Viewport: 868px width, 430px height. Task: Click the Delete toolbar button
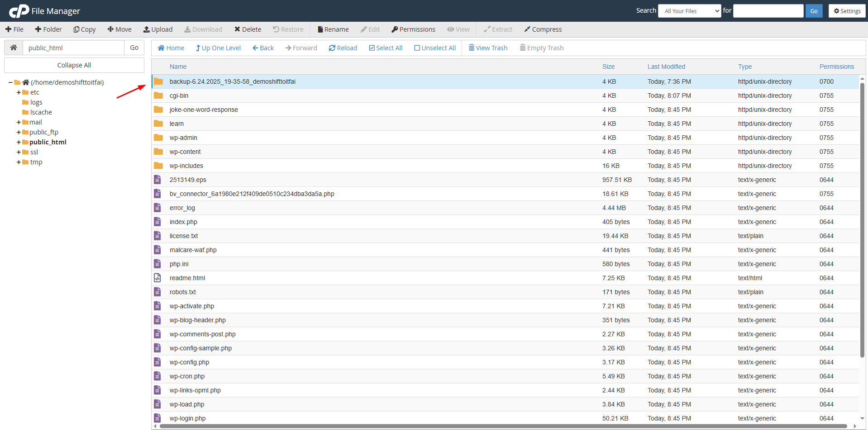tap(248, 29)
